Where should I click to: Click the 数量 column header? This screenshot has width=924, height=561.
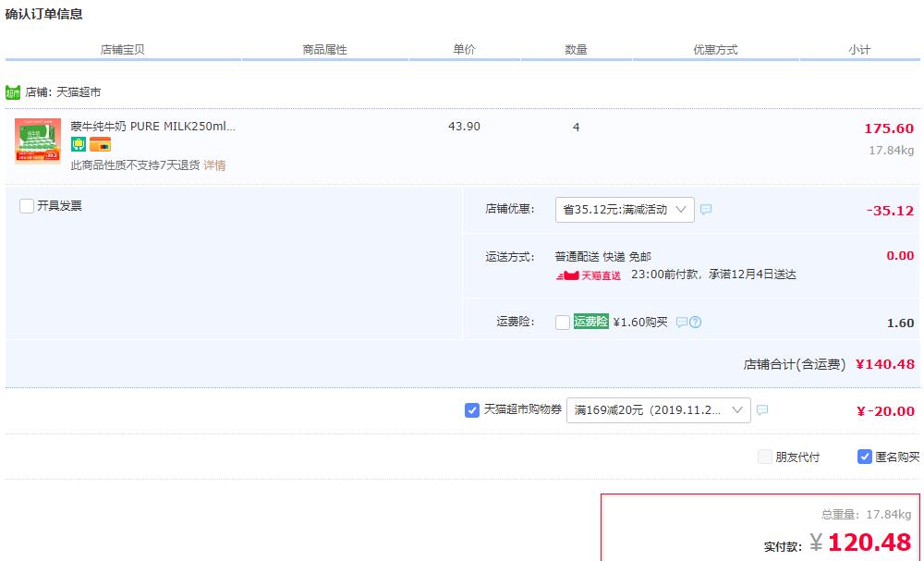tap(577, 50)
